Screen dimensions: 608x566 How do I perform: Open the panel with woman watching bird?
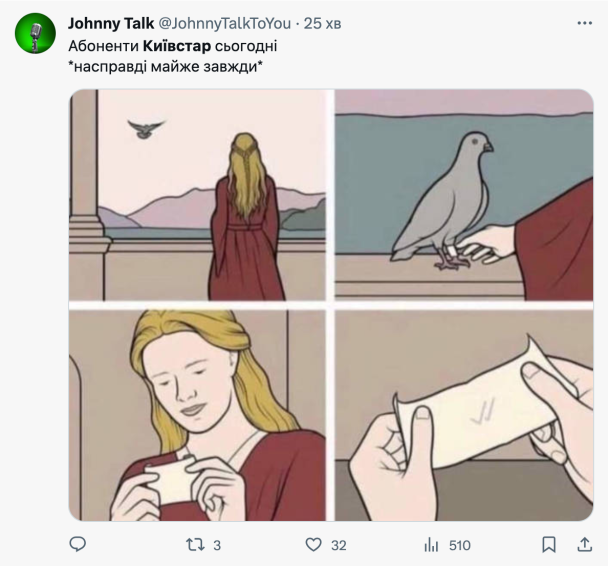[197, 194]
